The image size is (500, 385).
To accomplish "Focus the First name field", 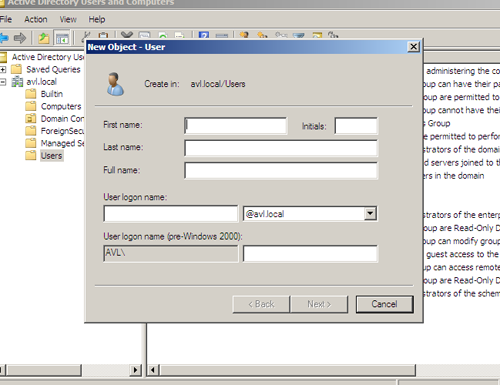I will (235, 126).
